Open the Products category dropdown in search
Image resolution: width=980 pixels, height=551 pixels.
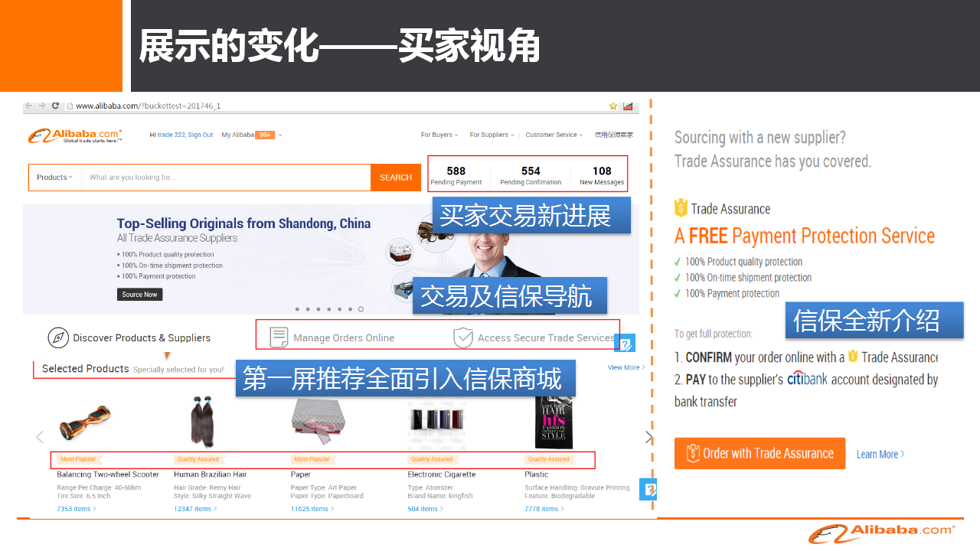click(x=54, y=178)
